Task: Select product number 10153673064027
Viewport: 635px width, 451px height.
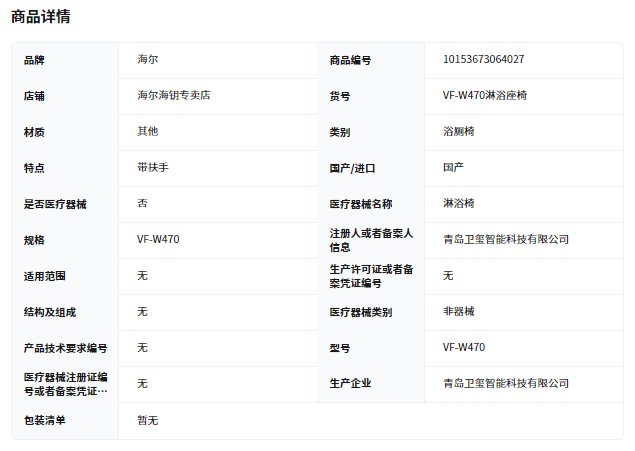Action: point(484,60)
